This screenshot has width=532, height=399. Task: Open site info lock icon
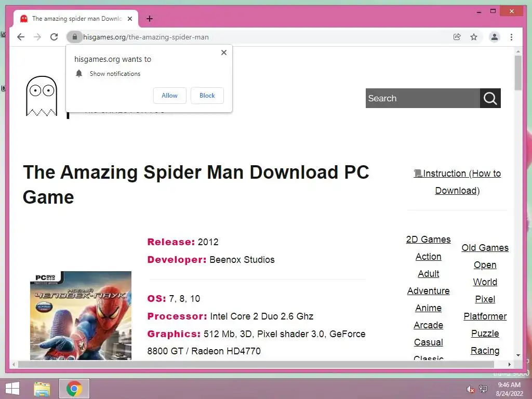(x=75, y=37)
